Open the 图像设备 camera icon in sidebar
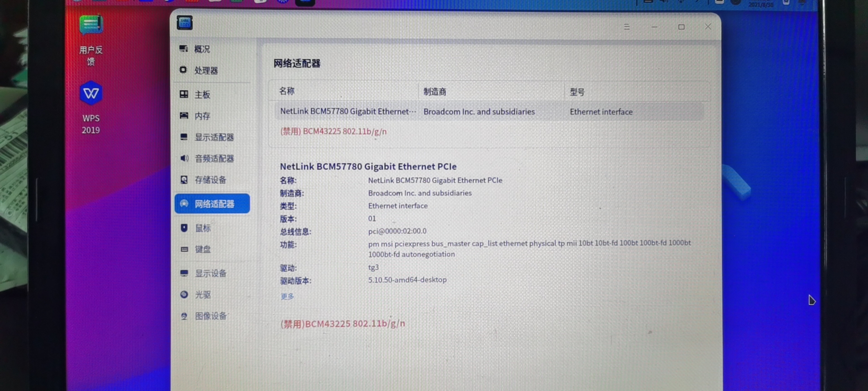Screen dimensions: 868x391 pyautogui.click(x=184, y=316)
